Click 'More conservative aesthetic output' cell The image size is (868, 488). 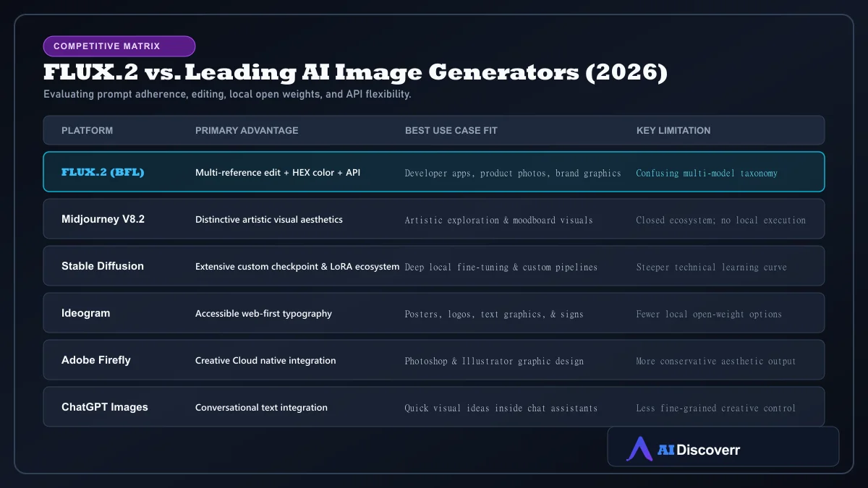tap(716, 361)
